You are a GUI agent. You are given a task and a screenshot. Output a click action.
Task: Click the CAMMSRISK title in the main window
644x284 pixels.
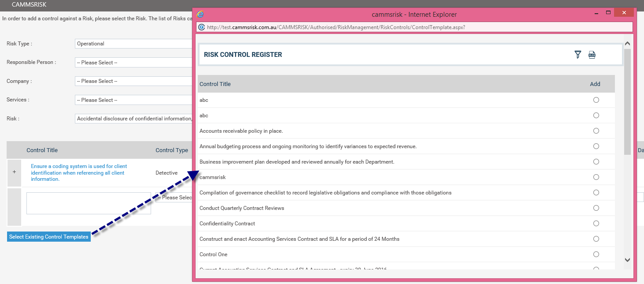(29, 5)
